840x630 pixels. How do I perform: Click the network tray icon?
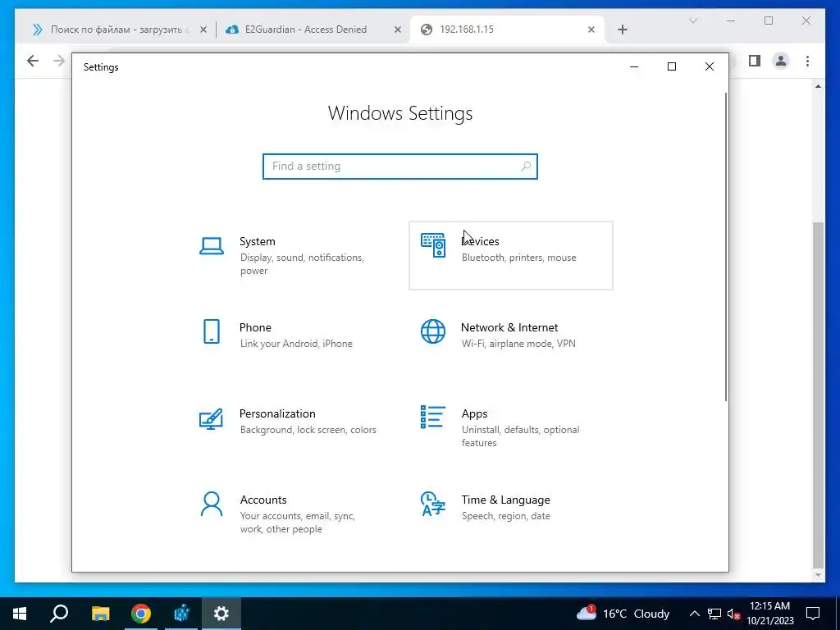click(x=714, y=614)
